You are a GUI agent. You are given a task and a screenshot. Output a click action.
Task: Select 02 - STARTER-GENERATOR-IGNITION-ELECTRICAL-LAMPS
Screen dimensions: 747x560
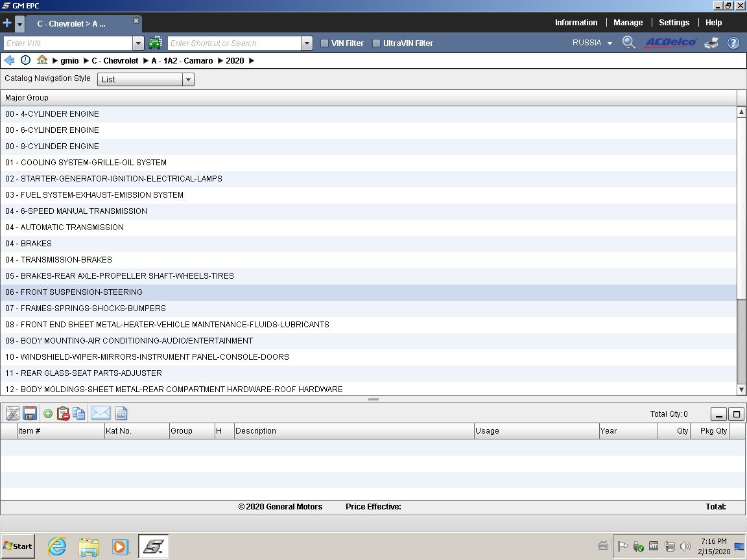coord(368,179)
